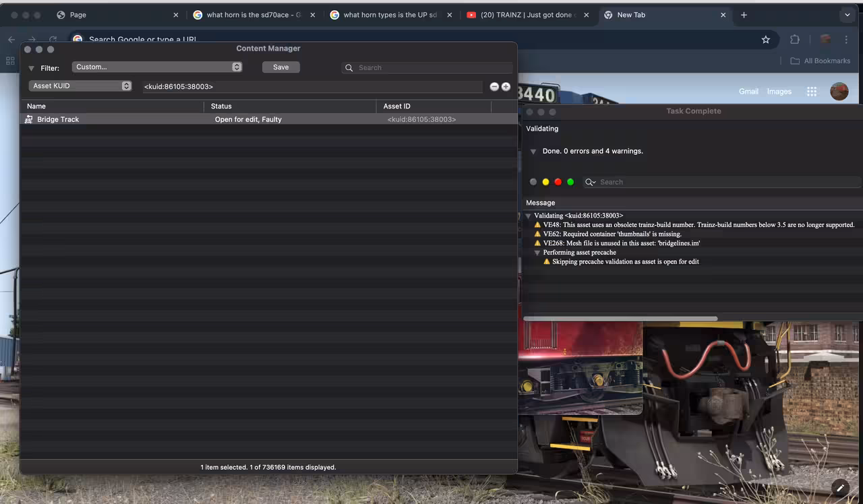Screen dimensions: 863x504
Task: Focus the Content Manager search field
Action: point(427,67)
